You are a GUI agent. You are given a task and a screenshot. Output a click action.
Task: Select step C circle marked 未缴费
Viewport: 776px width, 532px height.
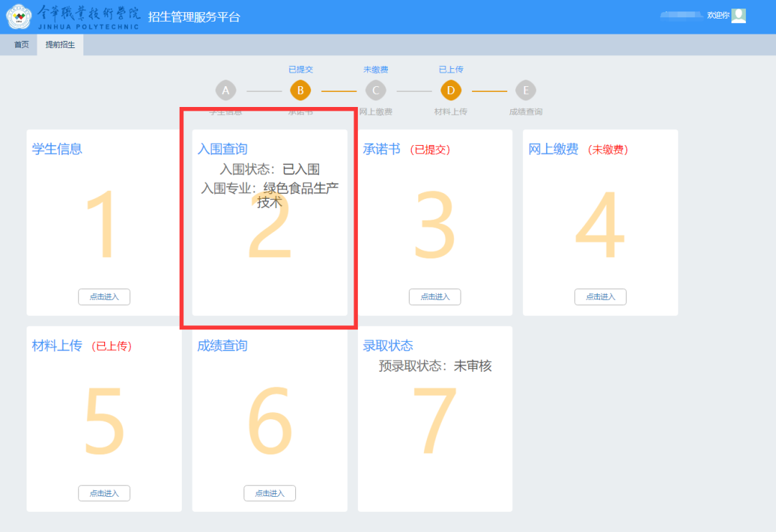coord(375,90)
